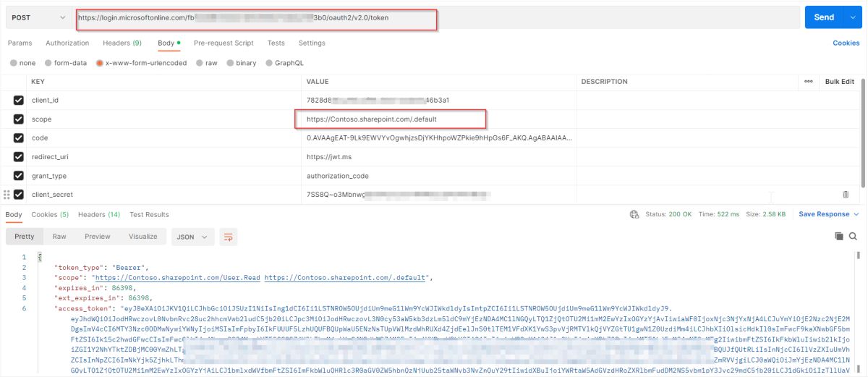Uncheck the code row checkbox
This screenshot has width=868, height=377.
tap(19, 137)
